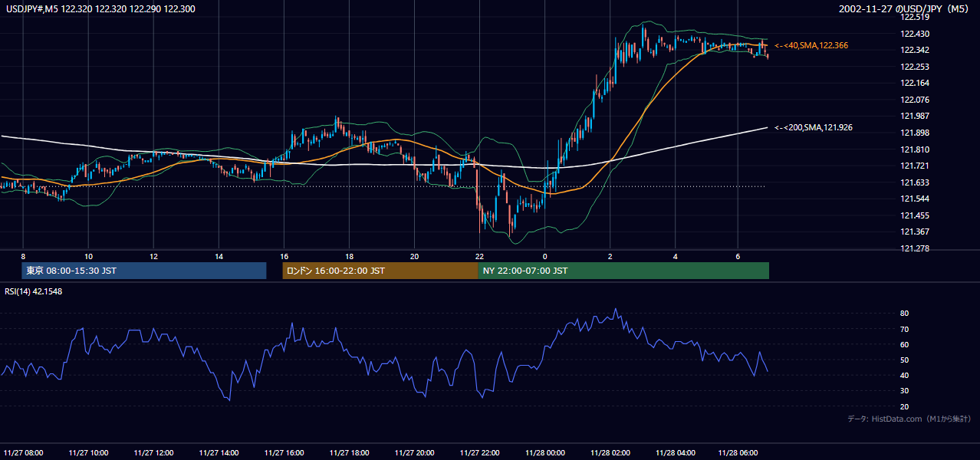Screen dimensions: 980x460
Task: Click the 11/28 04:00 time label
Action: tap(676, 452)
